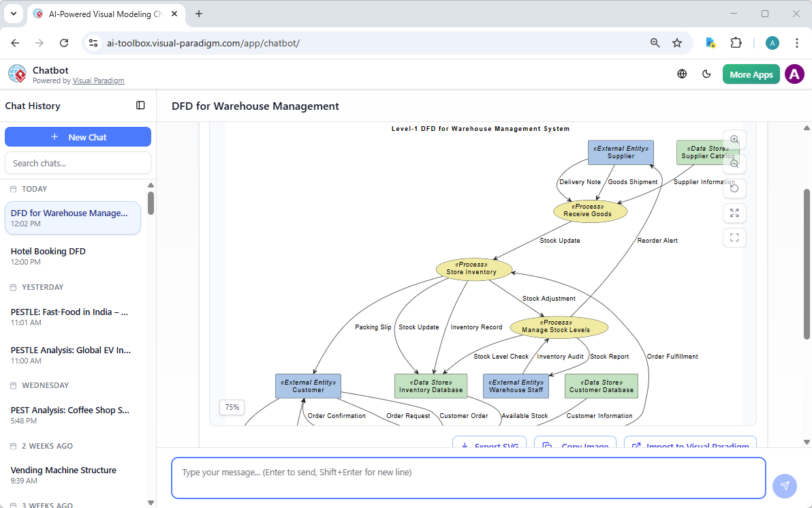Viewport: 812px width, 508px height.
Task: Open the Visual Paradigm link
Action: pyautogui.click(x=98, y=80)
